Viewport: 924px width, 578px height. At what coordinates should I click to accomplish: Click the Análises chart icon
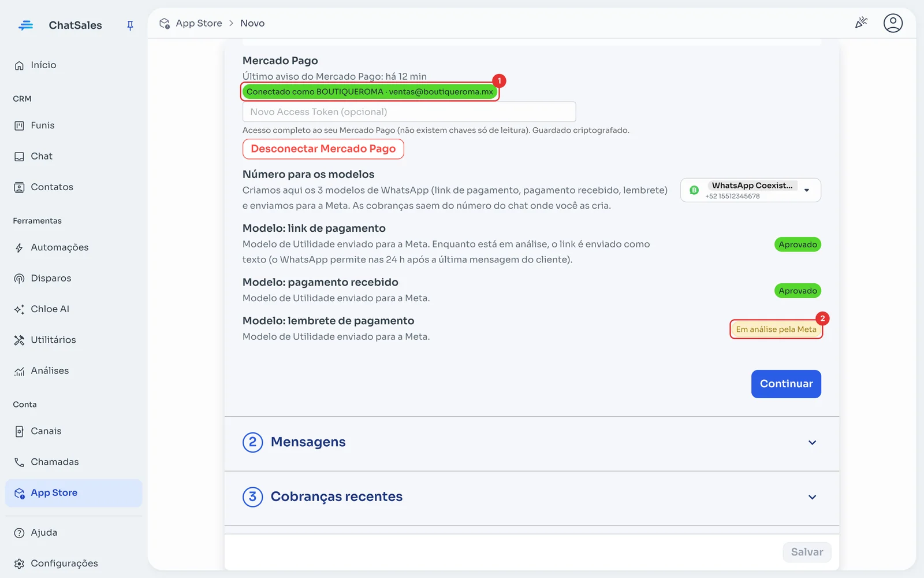coord(19,371)
